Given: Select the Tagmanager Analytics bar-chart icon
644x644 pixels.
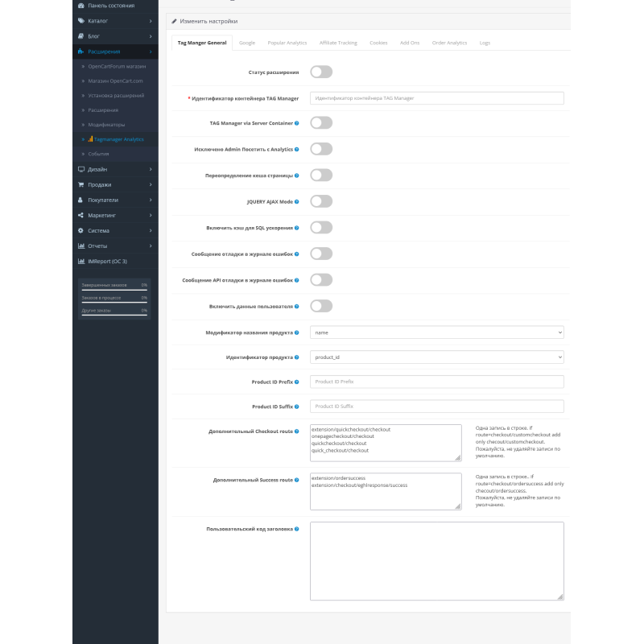Looking at the screenshot, I should pyautogui.click(x=90, y=140).
